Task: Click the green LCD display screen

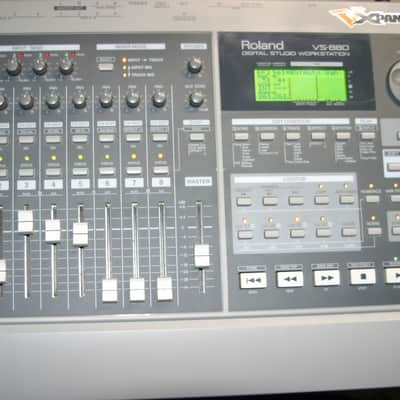Action: pos(301,85)
